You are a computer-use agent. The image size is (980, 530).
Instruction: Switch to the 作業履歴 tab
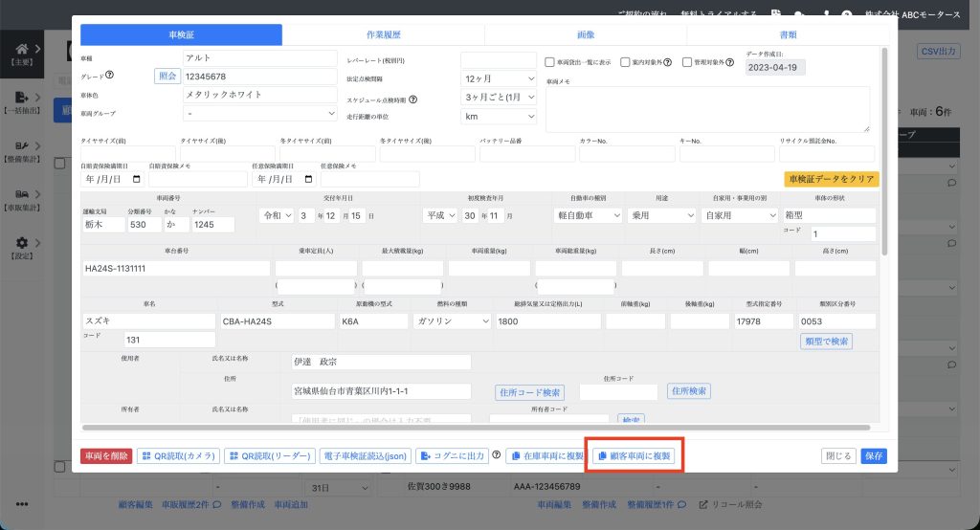coord(383,34)
